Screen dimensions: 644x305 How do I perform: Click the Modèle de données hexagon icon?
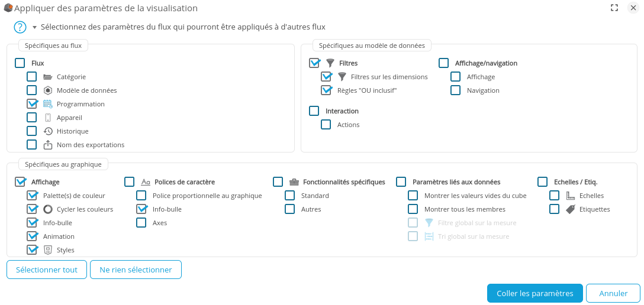48,90
